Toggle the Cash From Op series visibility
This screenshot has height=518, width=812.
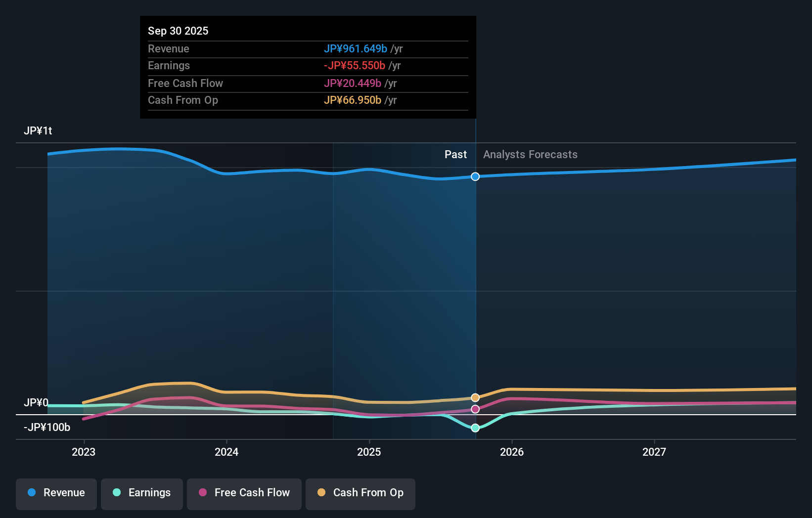pos(360,493)
